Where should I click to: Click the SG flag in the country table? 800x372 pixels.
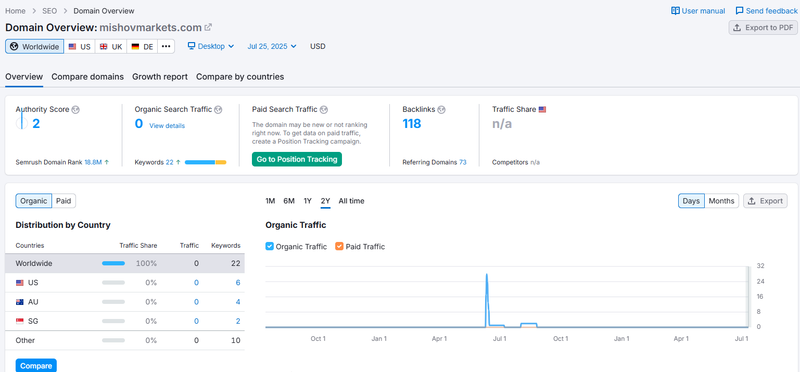coord(20,321)
